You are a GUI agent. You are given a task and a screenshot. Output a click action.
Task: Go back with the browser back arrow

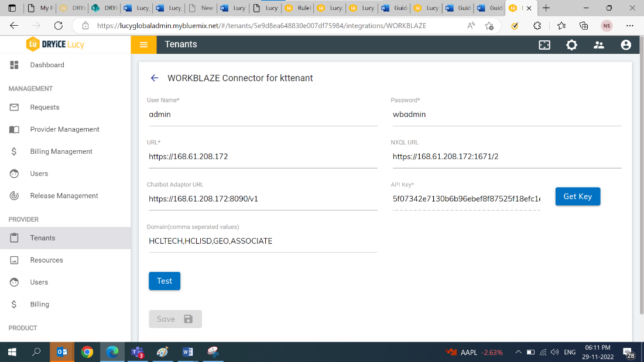click(x=14, y=26)
